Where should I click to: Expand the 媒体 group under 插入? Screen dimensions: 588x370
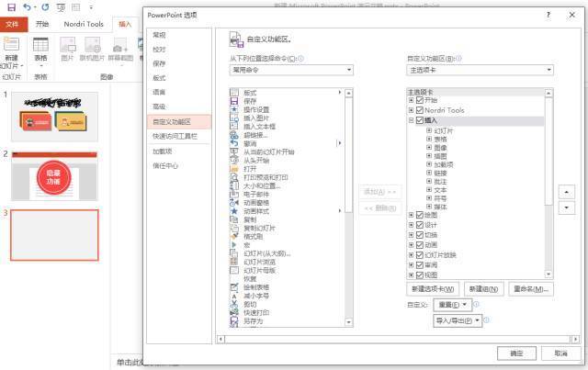point(429,207)
